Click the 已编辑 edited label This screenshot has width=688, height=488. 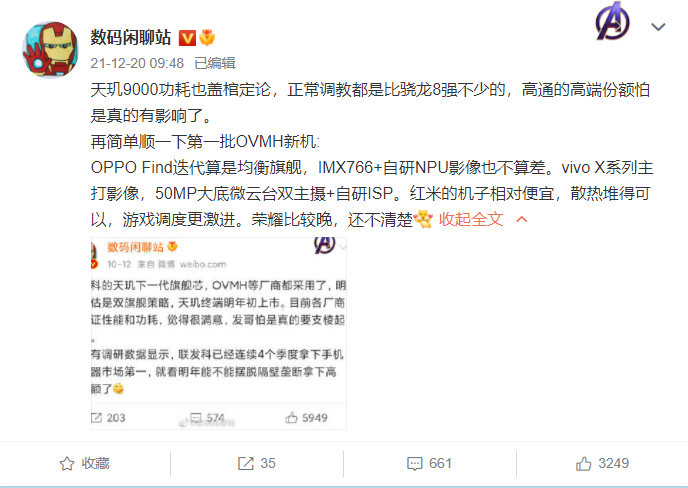[215, 63]
